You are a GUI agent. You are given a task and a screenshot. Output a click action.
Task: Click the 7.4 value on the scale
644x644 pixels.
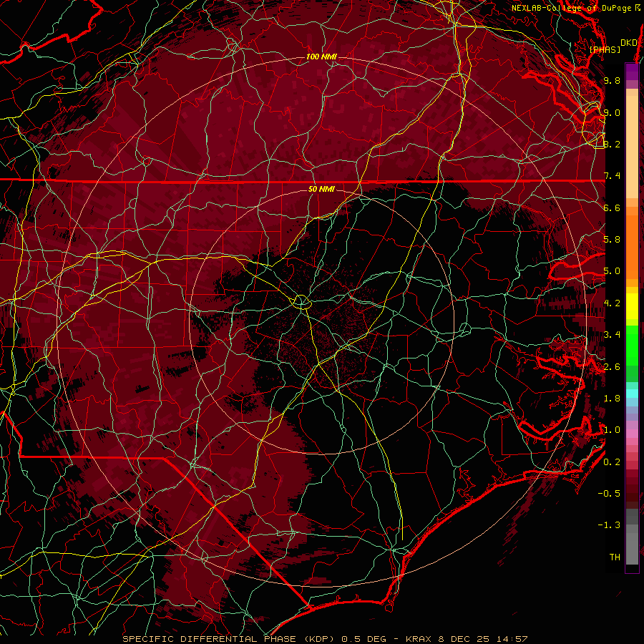pos(612,176)
